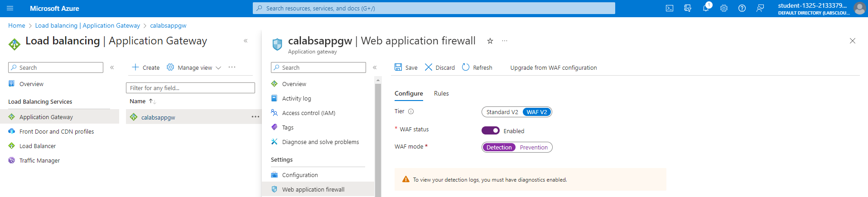Screen dimensions: 868x197
Task: Open more options for calabsappgw row
Action: click(x=256, y=117)
